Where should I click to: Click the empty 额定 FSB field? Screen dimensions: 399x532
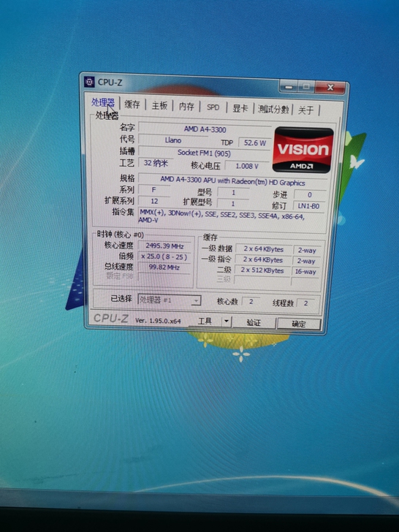coord(164,278)
